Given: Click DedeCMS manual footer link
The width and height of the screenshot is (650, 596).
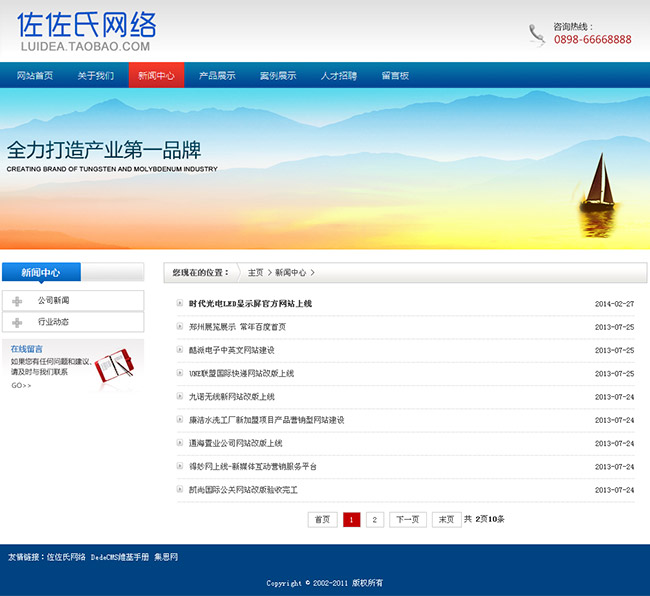Looking at the screenshot, I should click(120, 557).
